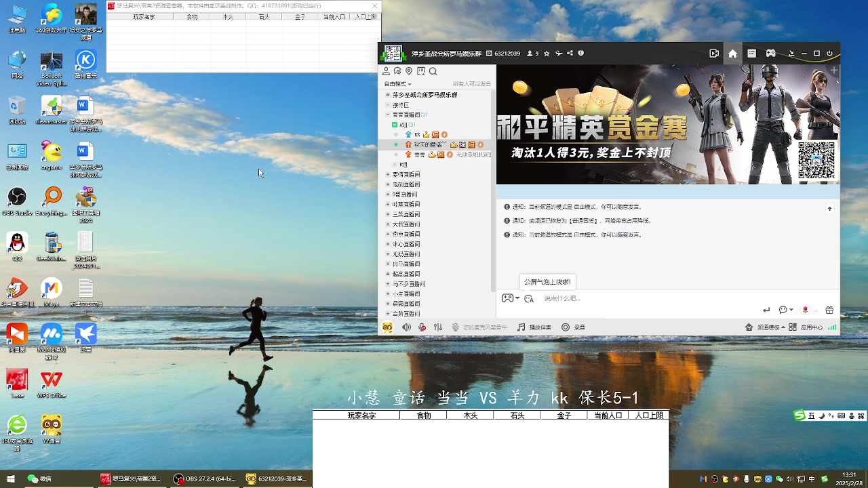Click the gift box icon near the chat input
Viewport: 868px width, 488px height.
tap(829, 310)
